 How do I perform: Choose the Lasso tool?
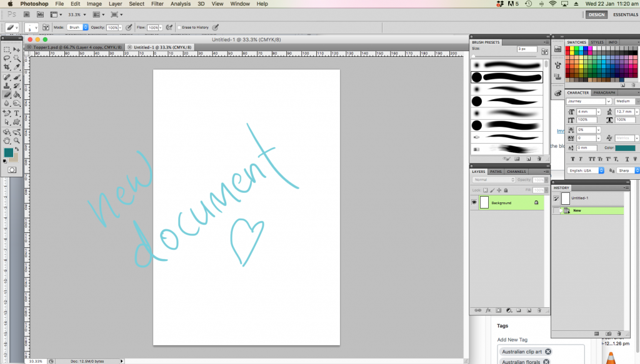tap(7, 58)
